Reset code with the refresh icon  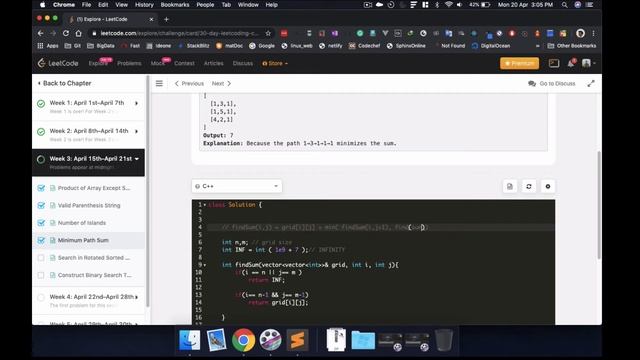click(x=529, y=186)
